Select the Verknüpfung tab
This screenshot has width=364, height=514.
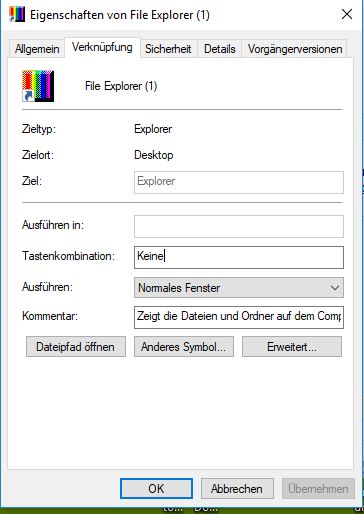pyautogui.click(x=102, y=47)
